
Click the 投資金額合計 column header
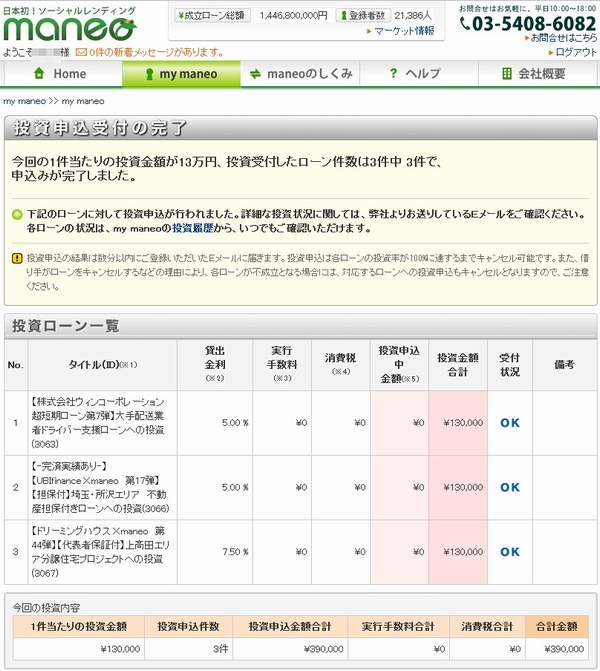(x=457, y=365)
